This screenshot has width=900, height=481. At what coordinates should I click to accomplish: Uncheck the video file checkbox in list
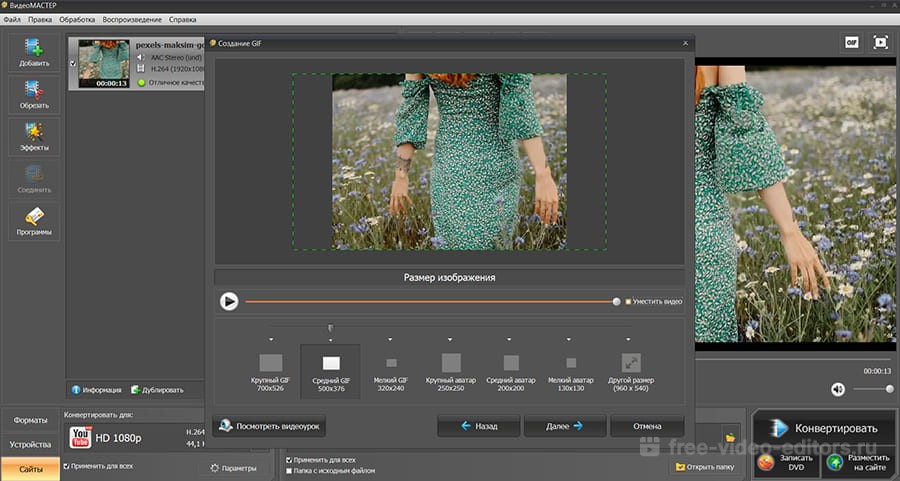[x=72, y=64]
